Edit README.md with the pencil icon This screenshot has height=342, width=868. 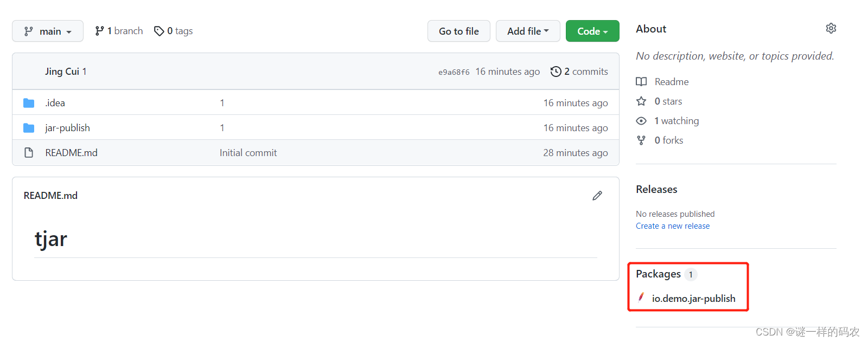pos(597,196)
